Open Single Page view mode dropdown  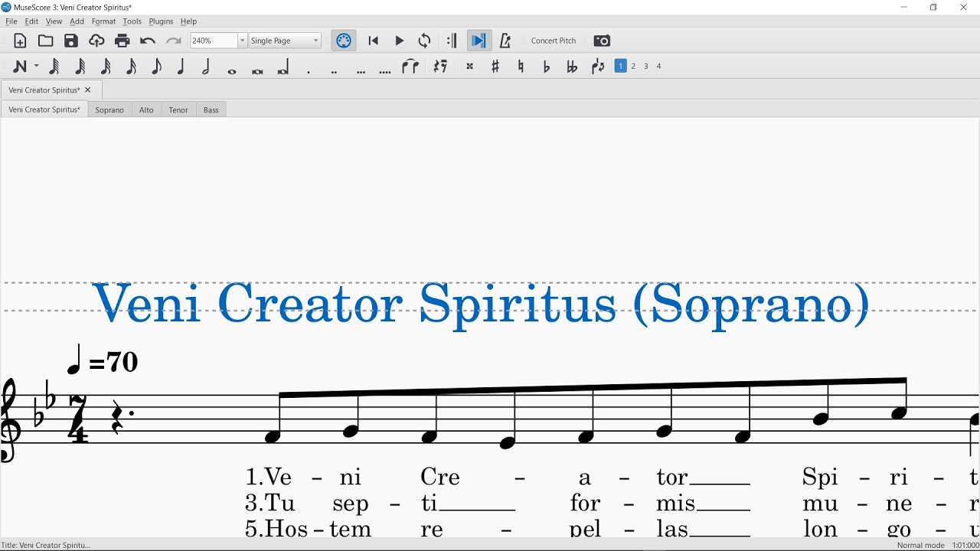pyautogui.click(x=285, y=41)
